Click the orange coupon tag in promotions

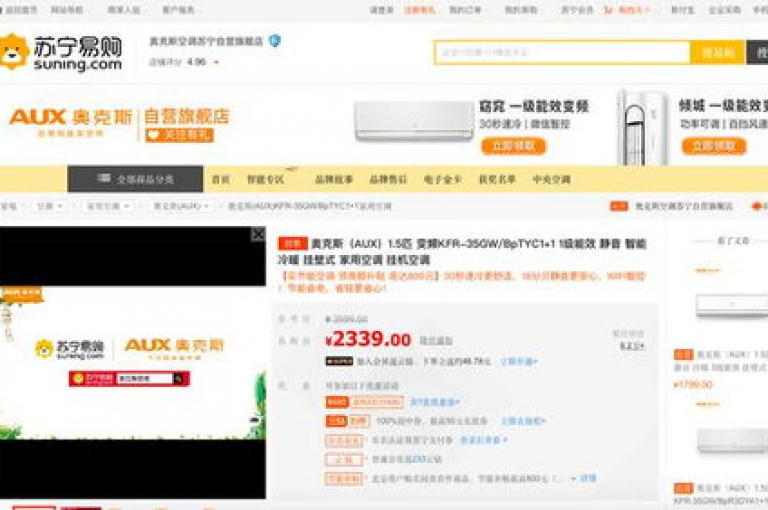coord(336,402)
